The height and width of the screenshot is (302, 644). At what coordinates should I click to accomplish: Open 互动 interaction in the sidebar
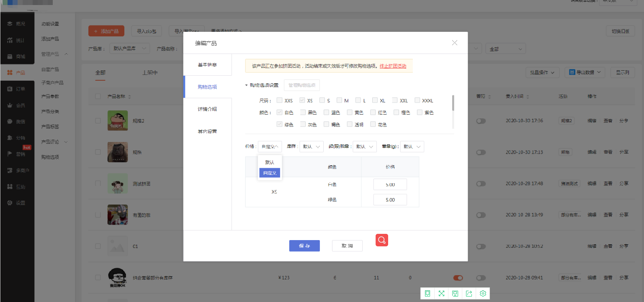(x=17, y=187)
